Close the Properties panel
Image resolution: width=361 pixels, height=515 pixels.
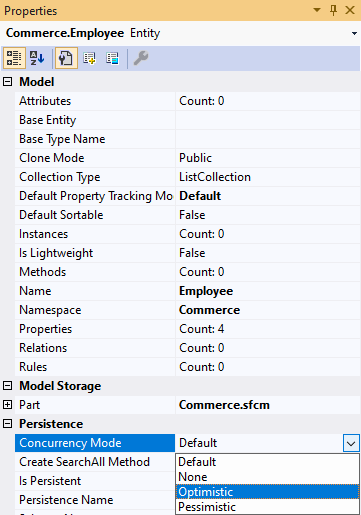[350, 10]
